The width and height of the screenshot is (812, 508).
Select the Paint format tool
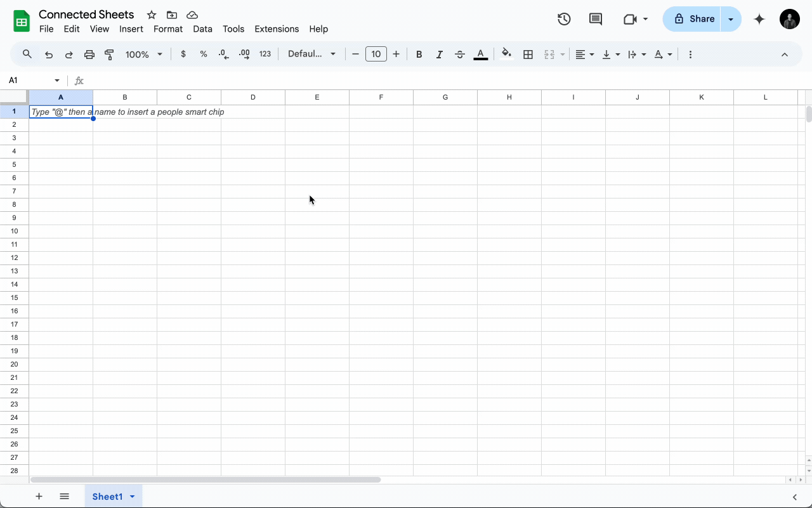click(109, 54)
